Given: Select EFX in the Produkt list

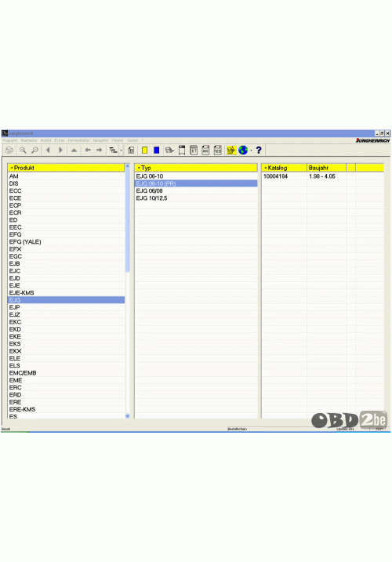Looking at the screenshot, I should [x=66, y=249].
